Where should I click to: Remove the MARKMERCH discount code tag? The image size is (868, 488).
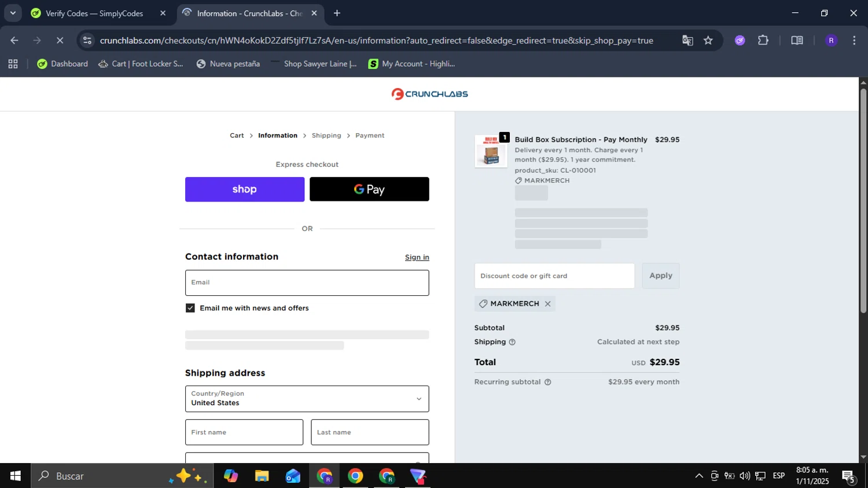(x=547, y=304)
